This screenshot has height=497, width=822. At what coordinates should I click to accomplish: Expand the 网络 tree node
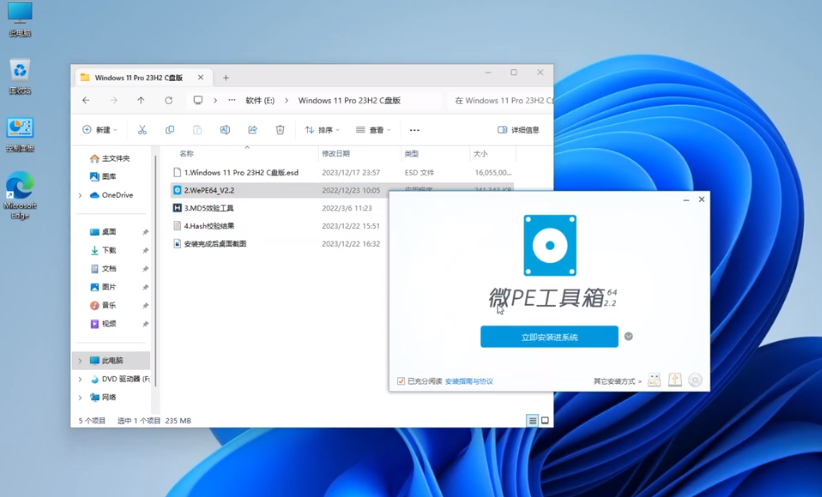point(80,397)
